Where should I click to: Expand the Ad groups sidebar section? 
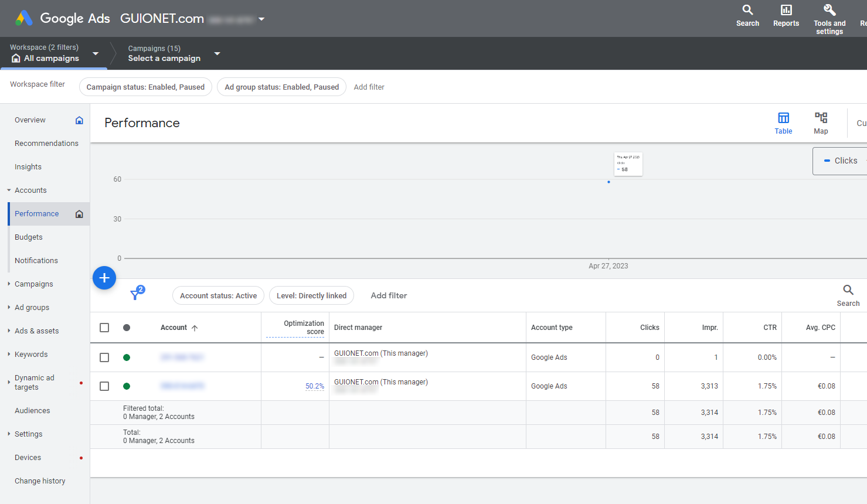tap(9, 308)
